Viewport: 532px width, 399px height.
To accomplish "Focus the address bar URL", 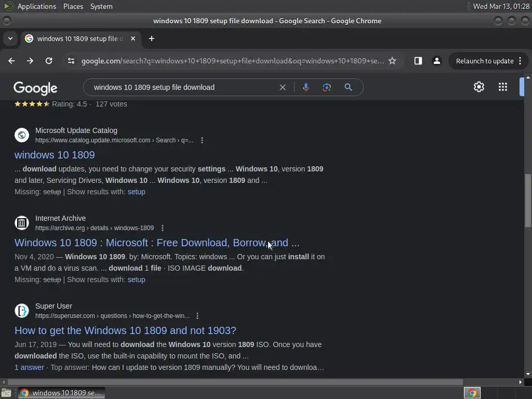I will [232, 61].
